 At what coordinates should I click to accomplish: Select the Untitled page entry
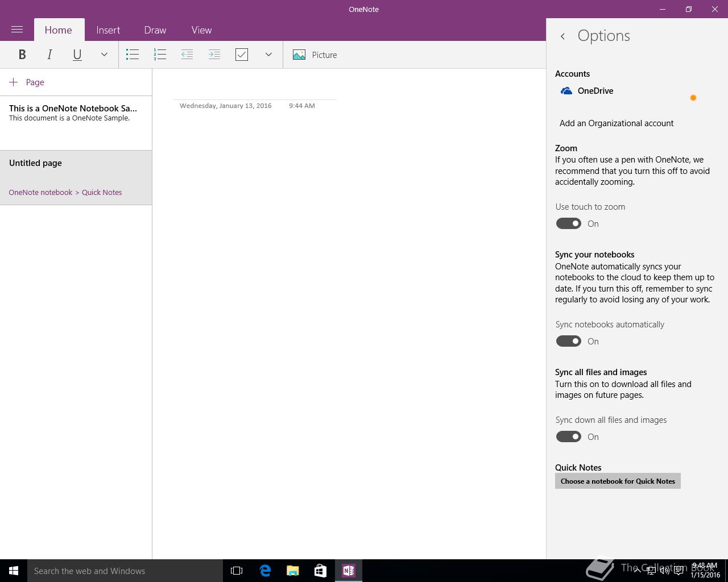pyautogui.click(x=76, y=177)
